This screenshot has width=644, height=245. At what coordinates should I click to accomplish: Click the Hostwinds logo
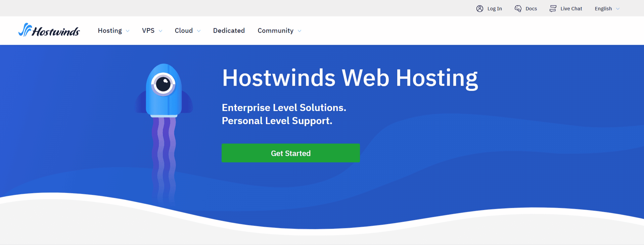click(49, 30)
